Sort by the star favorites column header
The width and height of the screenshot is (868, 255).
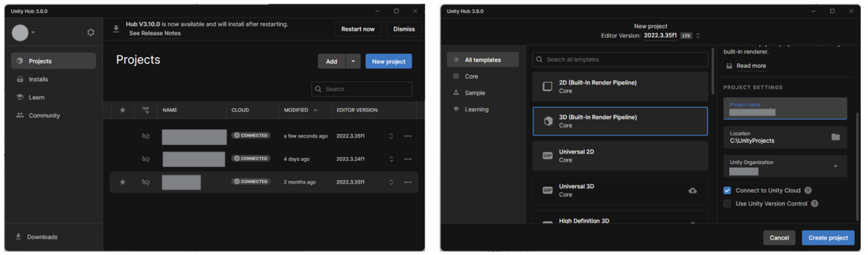[122, 110]
